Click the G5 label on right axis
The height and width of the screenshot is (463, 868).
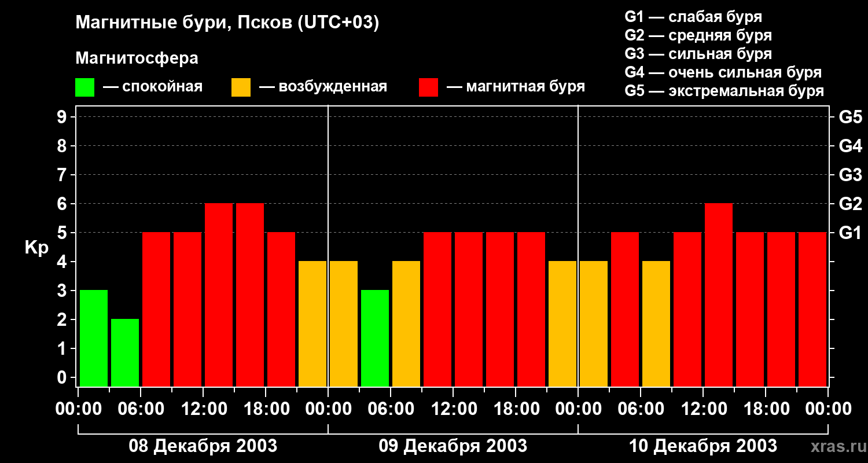[x=850, y=117]
